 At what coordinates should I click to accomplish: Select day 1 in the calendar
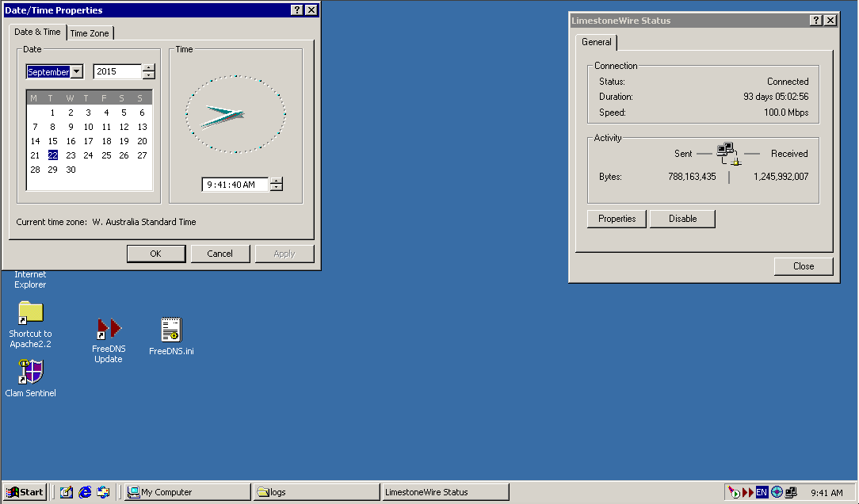point(52,113)
